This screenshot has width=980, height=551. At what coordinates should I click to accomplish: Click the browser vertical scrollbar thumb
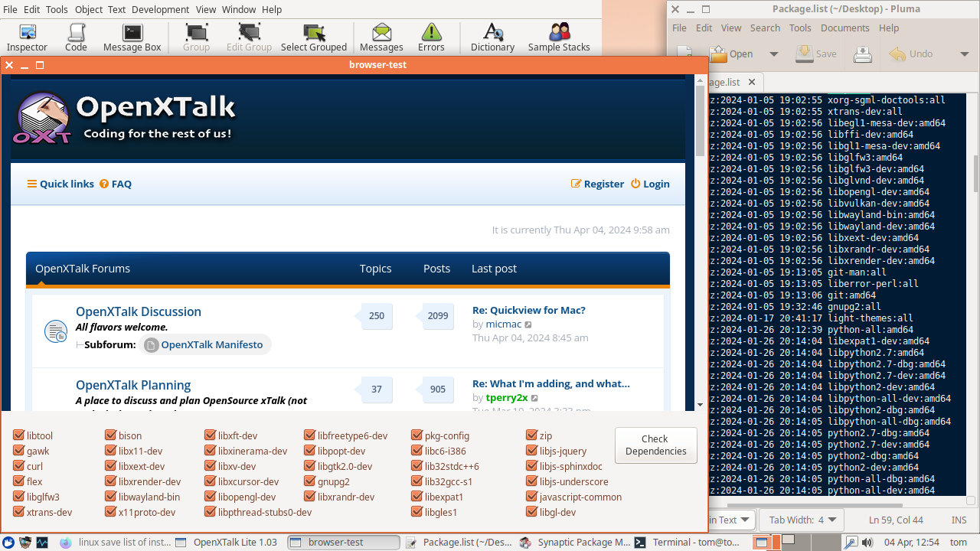[700, 121]
